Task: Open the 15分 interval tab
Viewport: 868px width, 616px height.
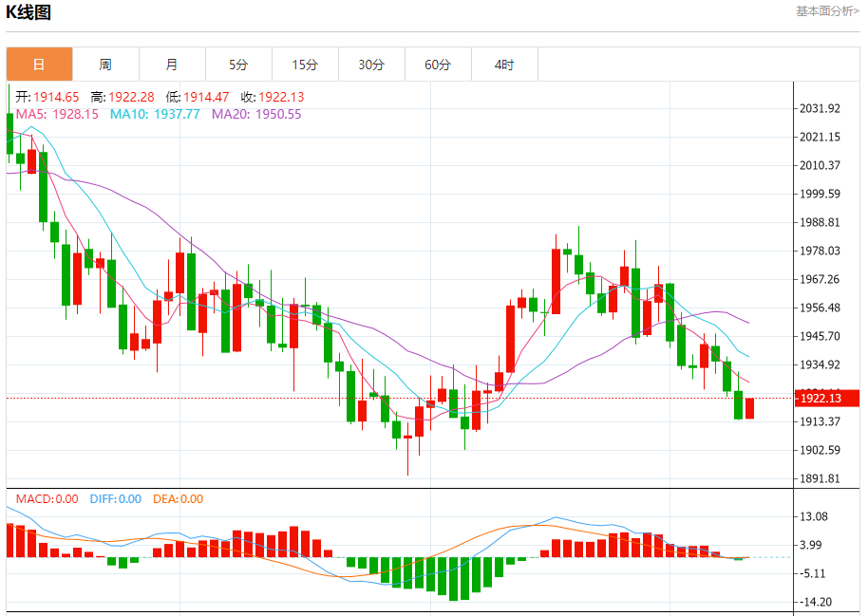Action: (305, 65)
